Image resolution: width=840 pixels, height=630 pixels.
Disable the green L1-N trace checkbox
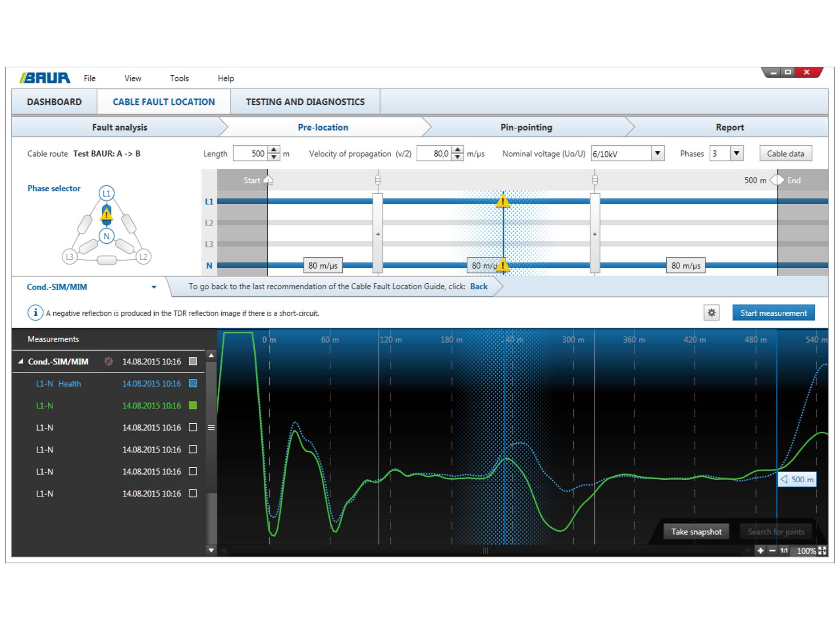193,405
